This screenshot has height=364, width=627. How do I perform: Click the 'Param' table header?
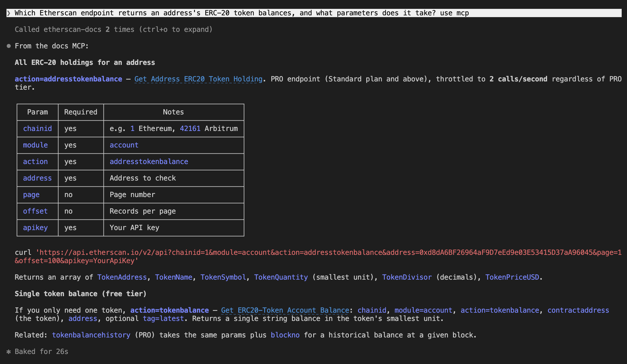click(x=37, y=112)
